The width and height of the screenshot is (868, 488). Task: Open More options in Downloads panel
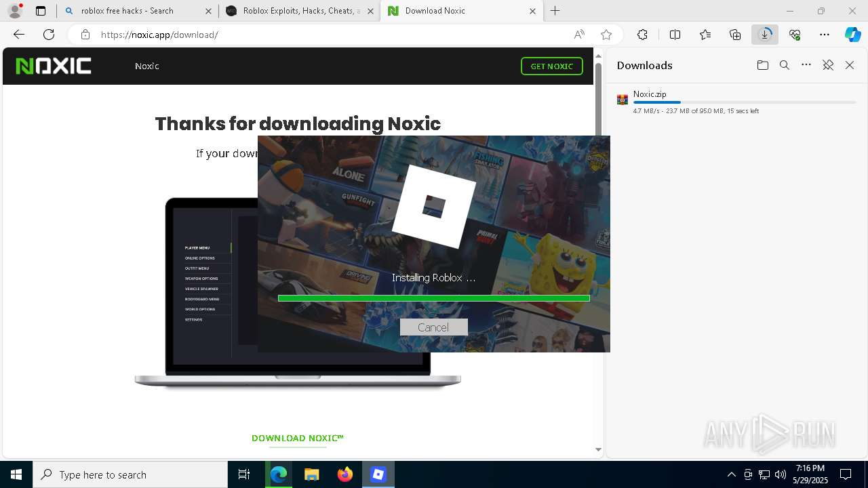[x=806, y=65]
